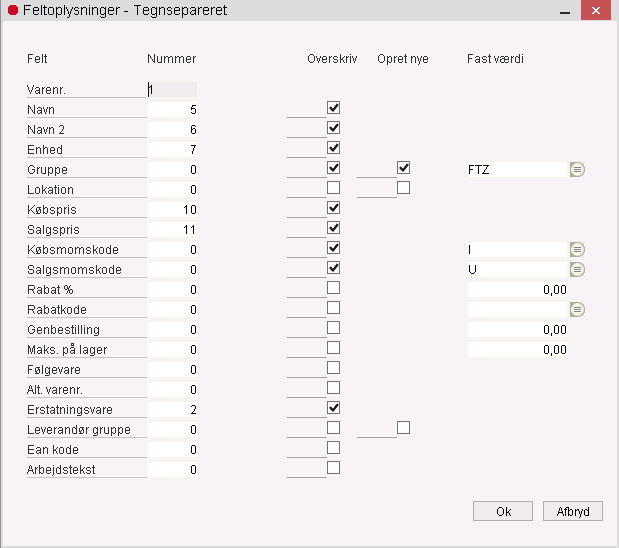Uncheck Overskriv for Navn 2
The image size is (619, 548).
point(334,128)
